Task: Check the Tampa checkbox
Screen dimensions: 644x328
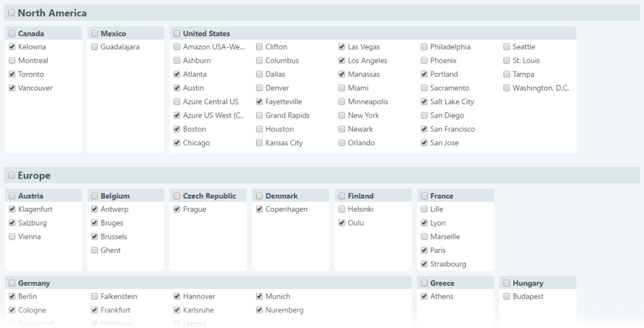Action: tap(507, 74)
